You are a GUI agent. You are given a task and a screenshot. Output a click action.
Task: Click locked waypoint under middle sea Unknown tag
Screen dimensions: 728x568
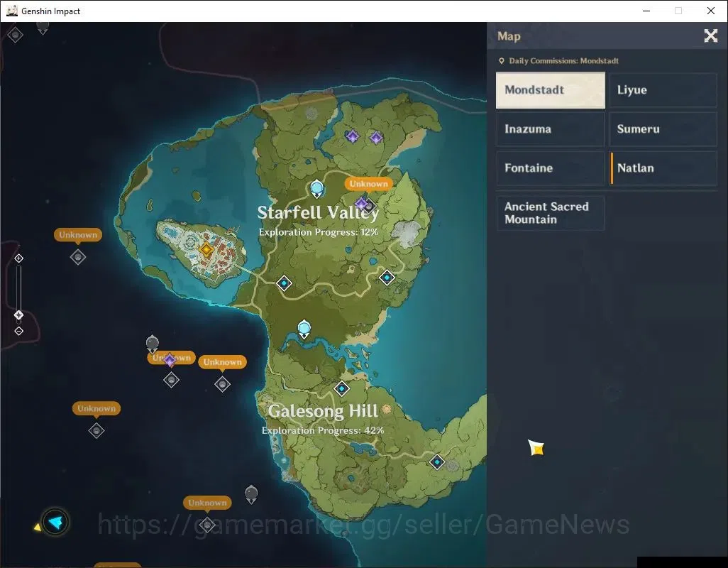click(222, 384)
